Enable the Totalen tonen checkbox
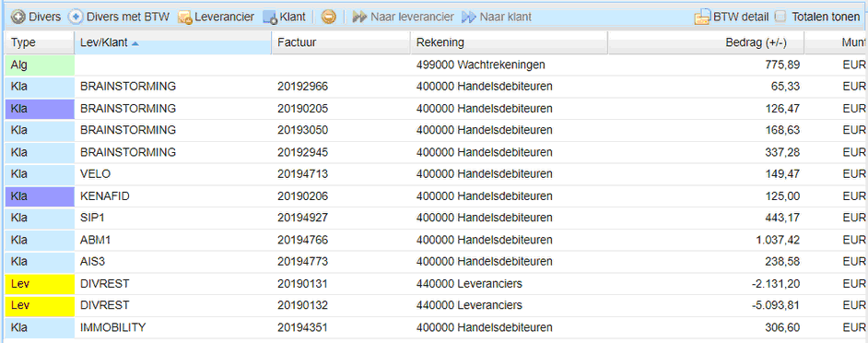The height and width of the screenshot is (343, 868). [x=780, y=18]
